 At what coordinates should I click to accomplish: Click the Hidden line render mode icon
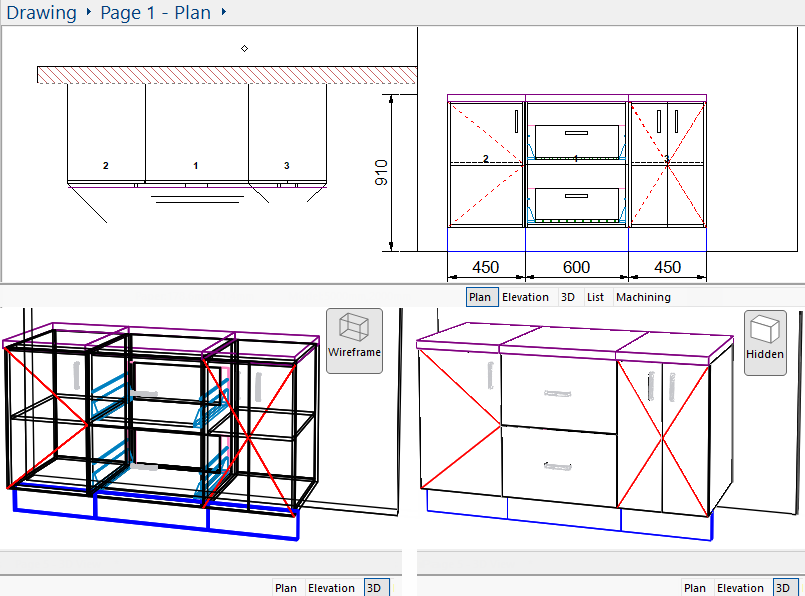(x=764, y=341)
